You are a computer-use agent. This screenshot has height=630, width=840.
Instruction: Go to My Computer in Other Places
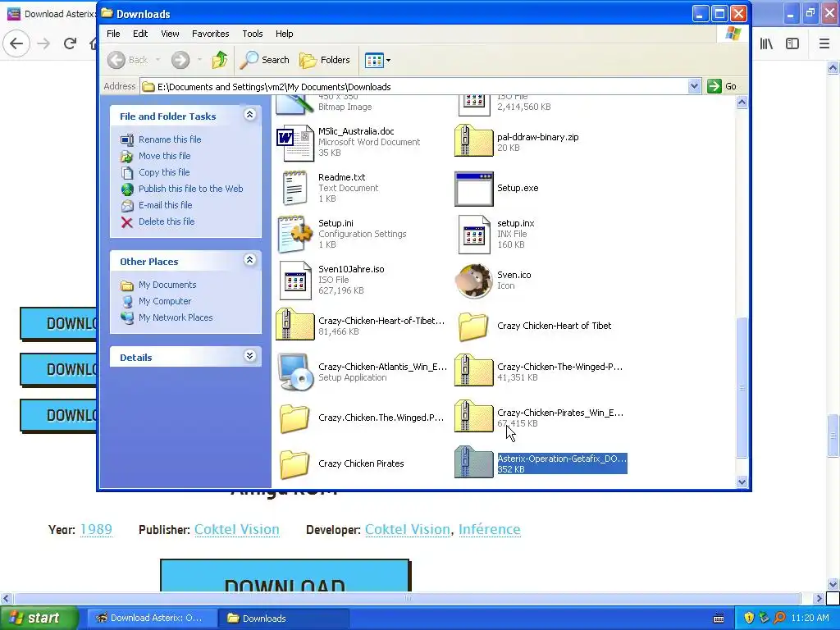164,301
